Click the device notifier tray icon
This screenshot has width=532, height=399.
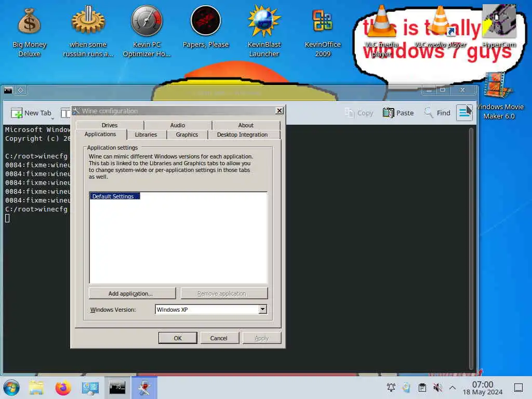(x=406, y=387)
